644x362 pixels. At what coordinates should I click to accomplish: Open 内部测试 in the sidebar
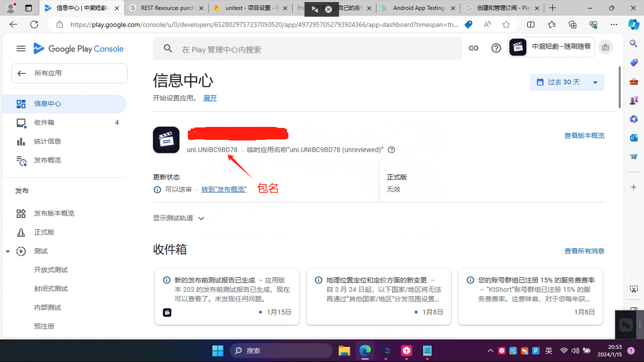tap(47, 307)
